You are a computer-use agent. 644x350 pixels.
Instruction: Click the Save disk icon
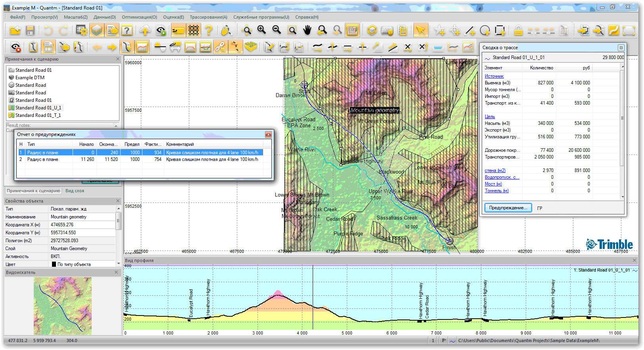[x=31, y=31]
